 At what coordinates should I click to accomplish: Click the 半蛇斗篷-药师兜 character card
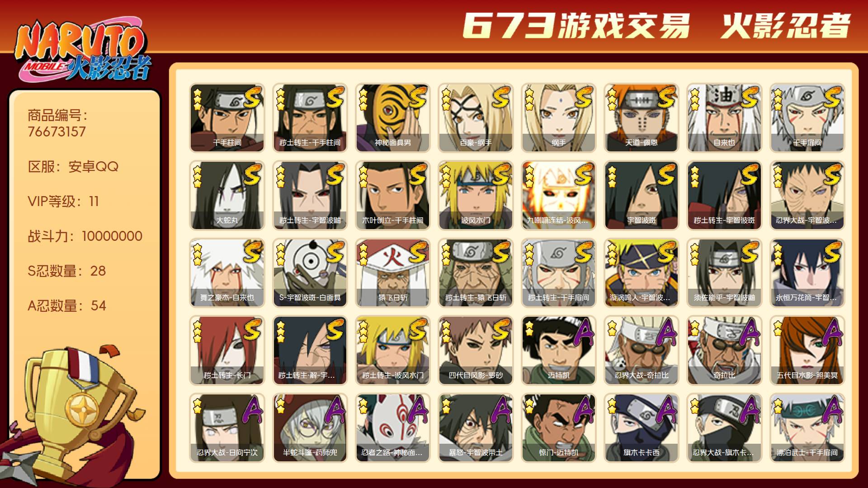point(310,428)
